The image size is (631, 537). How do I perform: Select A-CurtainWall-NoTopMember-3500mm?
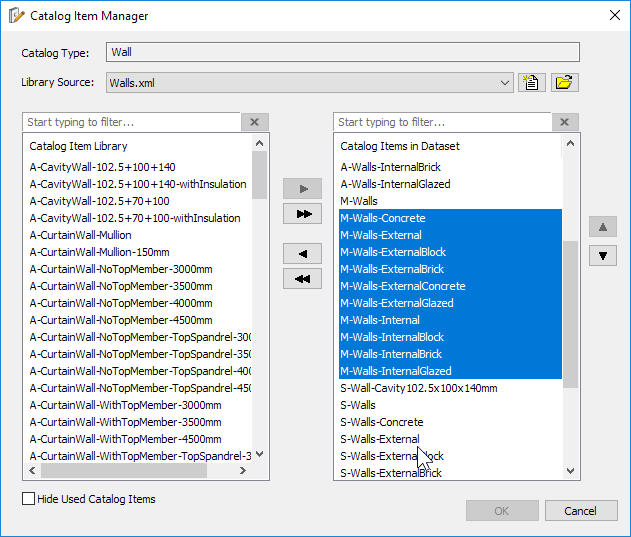[x=121, y=286]
